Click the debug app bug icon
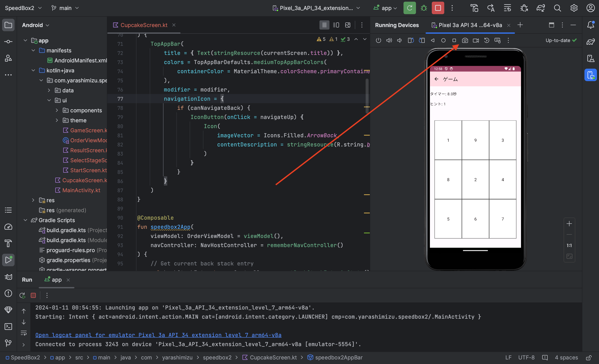The image size is (599, 364). pos(424,8)
